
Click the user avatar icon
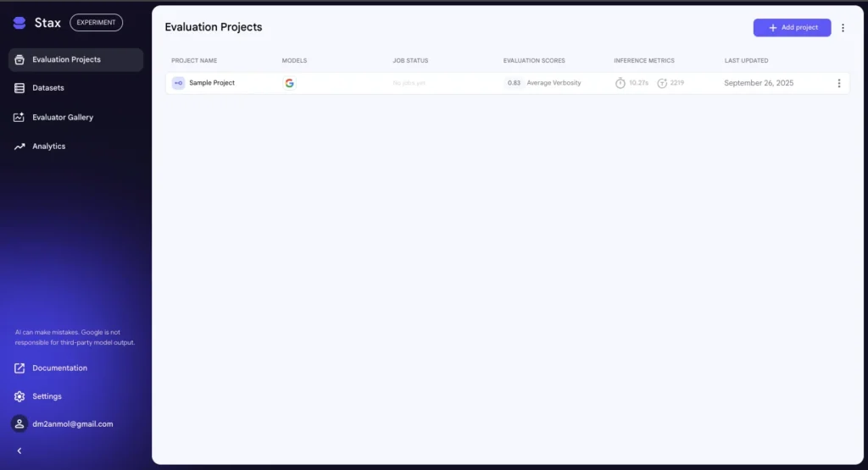[19, 424]
